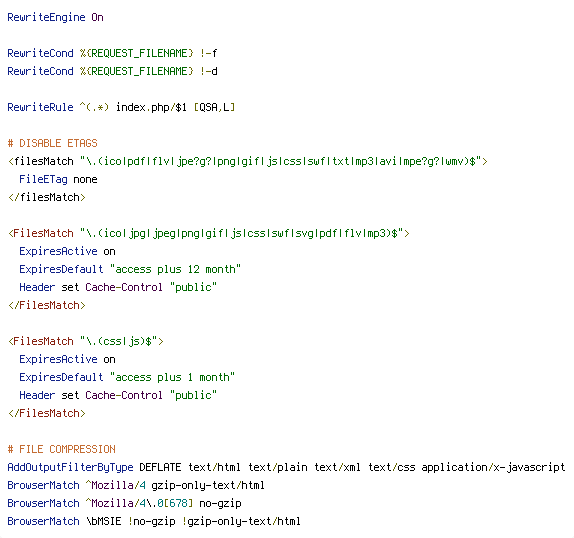This screenshot has width=574, height=538.
Task: Click the BrowserMatch \bMSIE line
Action: (154, 521)
